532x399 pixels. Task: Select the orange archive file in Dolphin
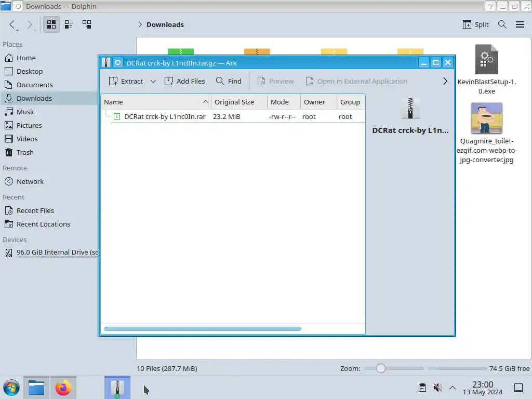coord(257,51)
